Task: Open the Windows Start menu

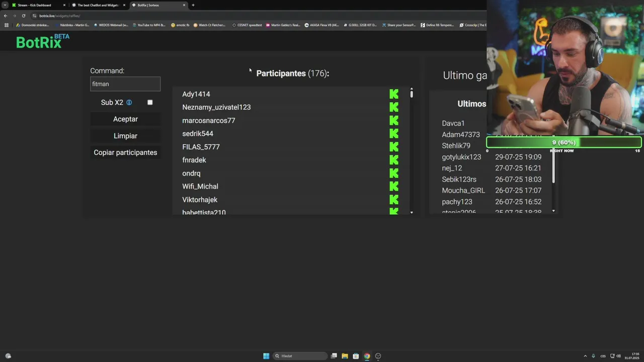Action: pyautogui.click(x=266, y=356)
